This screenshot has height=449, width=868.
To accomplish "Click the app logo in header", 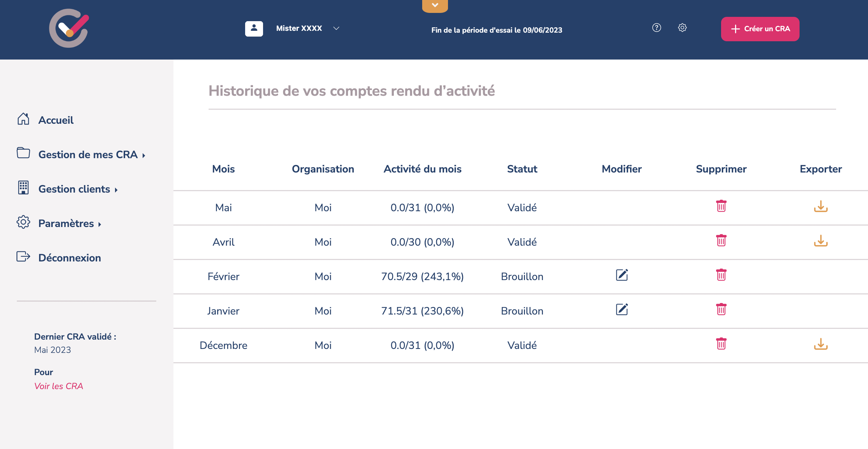I will (69, 28).
